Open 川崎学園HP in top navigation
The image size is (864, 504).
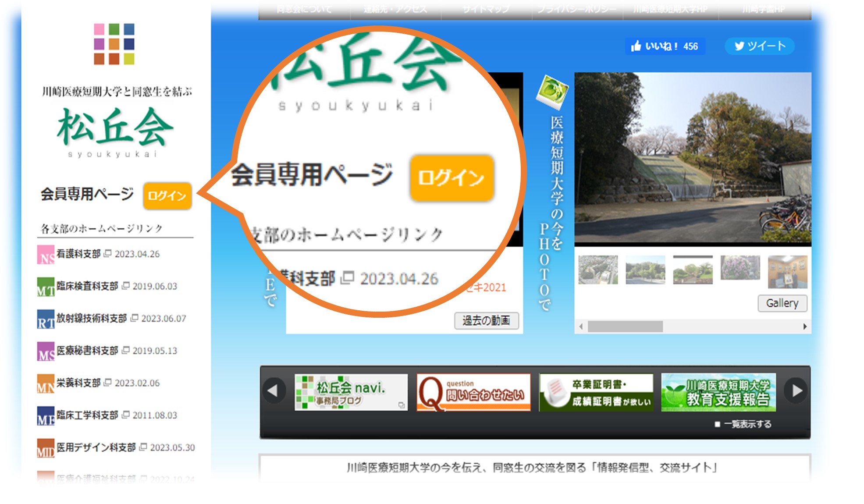tap(764, 9)
